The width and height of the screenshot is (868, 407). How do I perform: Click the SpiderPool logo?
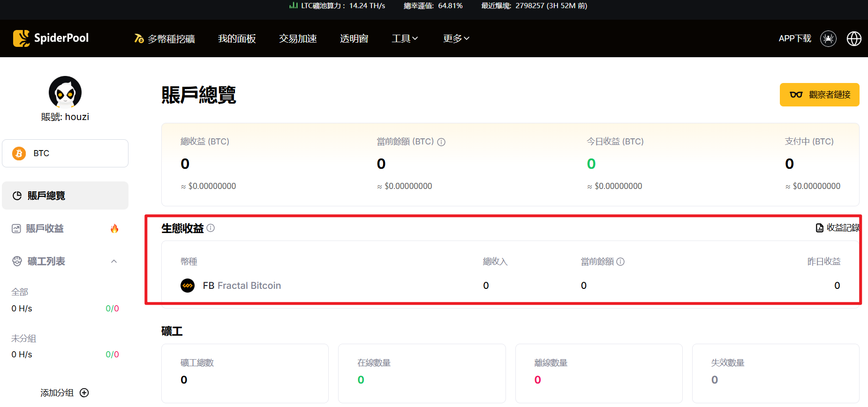click(x=51, y=38)
